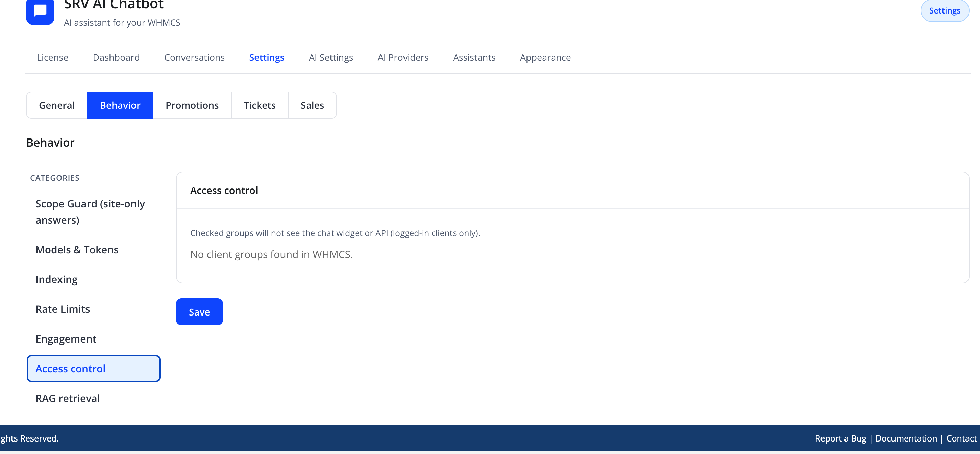
Task: Click the Report a Bug footer link
Action: pos(840,438)
